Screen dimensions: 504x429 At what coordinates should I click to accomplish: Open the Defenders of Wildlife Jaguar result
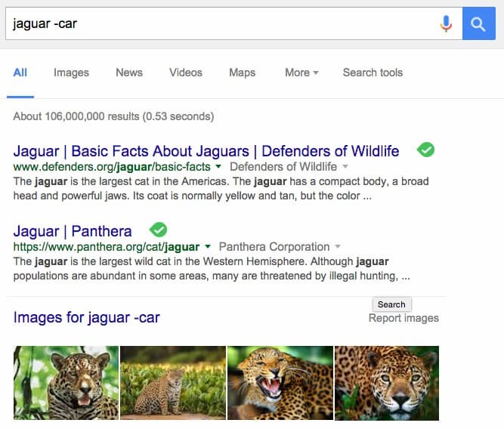pyautogui.click(x=206, y=151)
